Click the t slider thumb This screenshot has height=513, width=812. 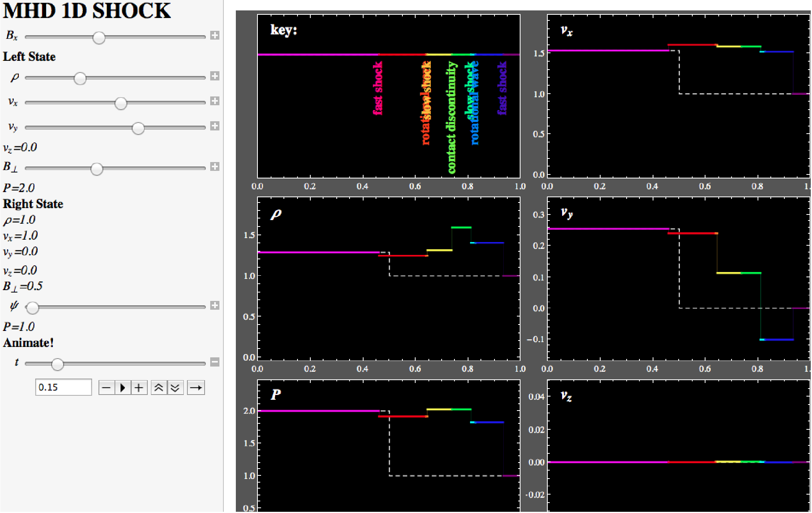(x=58, y=364)
